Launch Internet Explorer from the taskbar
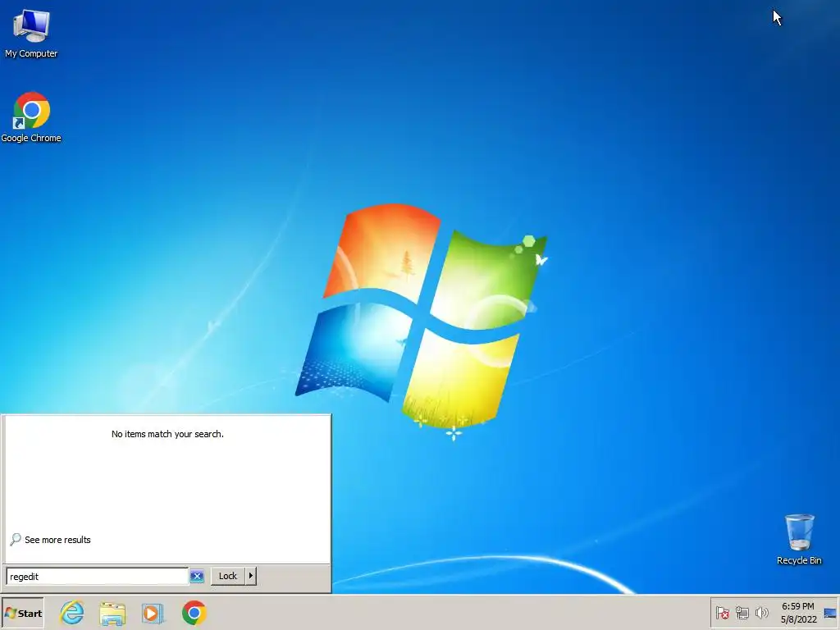Screen dimensions: 840x630 [x=72, y=613]
